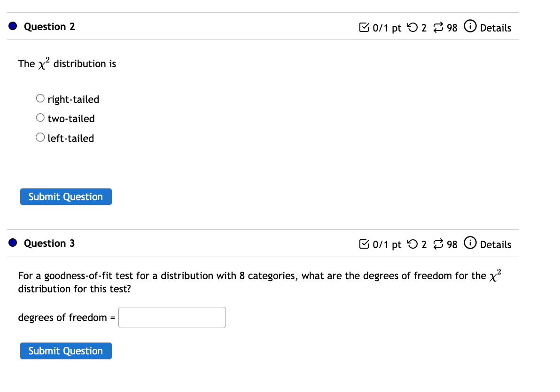Click the score checkbox icon for Question 3

[x=365, y=244]
